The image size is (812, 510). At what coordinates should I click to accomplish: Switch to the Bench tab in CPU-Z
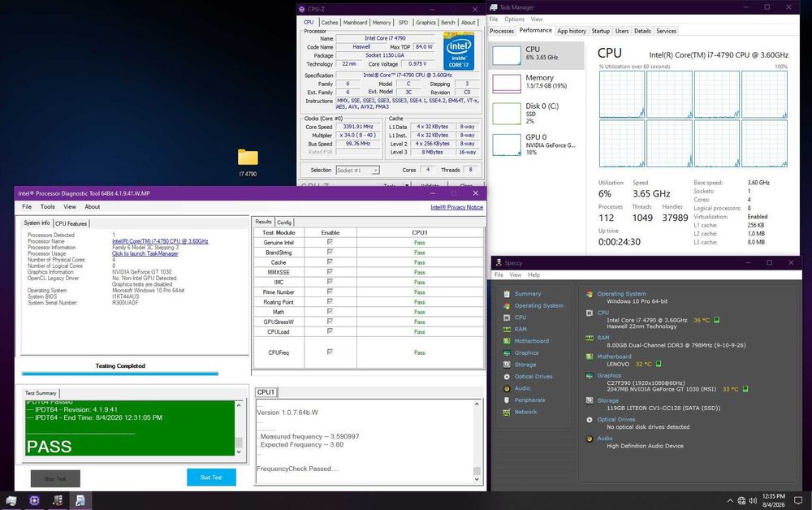point(448,22)
